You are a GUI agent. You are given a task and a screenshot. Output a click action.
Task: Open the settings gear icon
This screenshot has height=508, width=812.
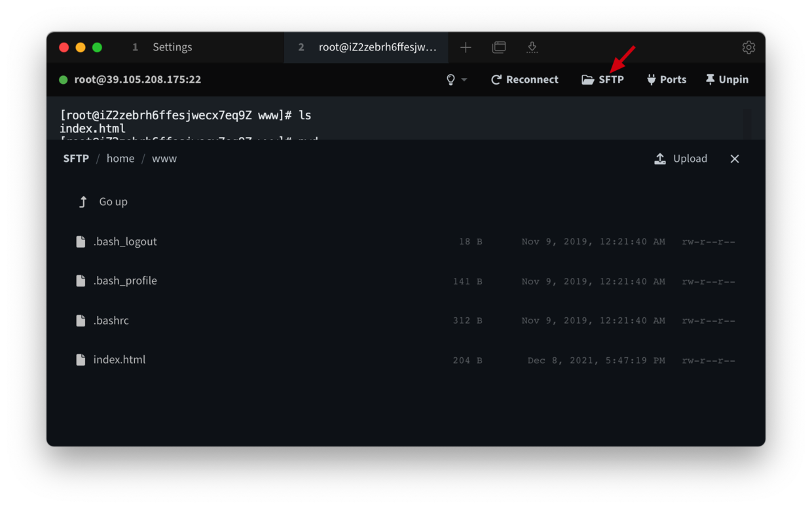pos(748,47)
